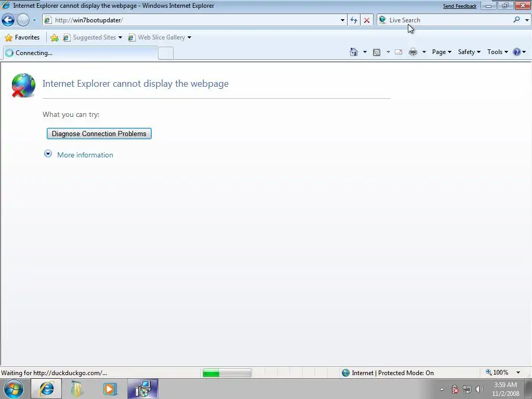Open the search provider options dropdown
The image size is (532, 399).
tap(527, 20)
